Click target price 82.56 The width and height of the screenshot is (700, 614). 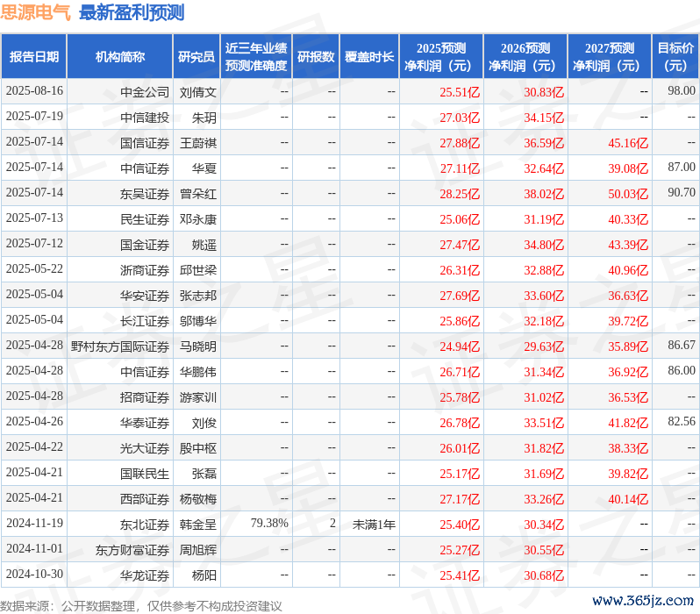(x=682, y=422)
